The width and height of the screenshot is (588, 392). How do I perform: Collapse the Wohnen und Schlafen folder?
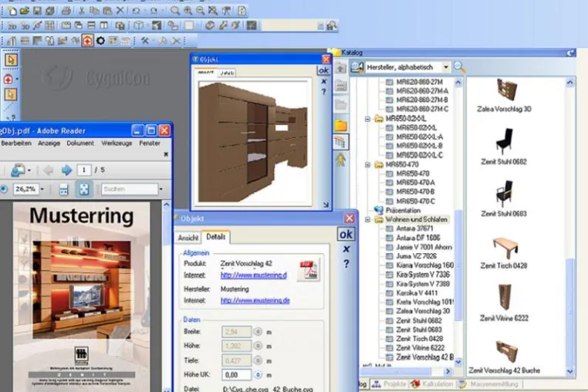(367, 220)
